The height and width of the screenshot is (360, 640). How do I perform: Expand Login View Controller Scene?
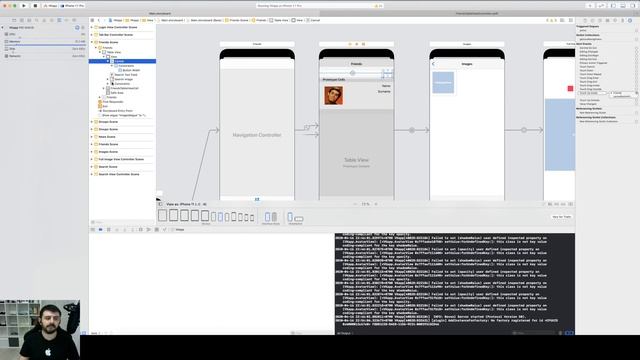pos(91,27)
